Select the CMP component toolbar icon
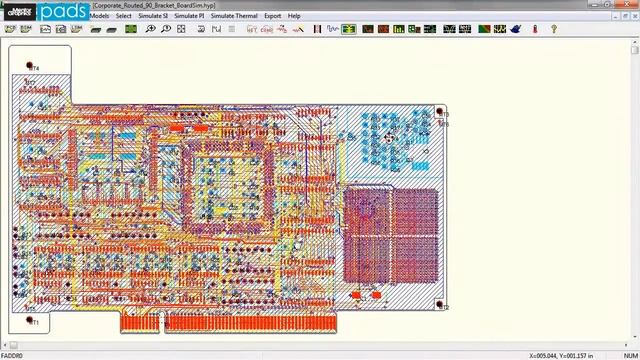This screenshot has width=640, height=360. 267,29
